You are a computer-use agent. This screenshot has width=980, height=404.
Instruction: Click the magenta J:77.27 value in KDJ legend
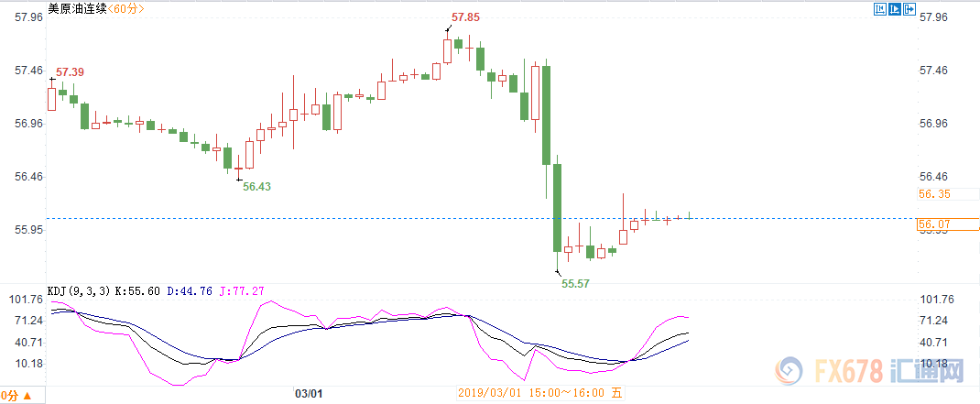[240, 290]
